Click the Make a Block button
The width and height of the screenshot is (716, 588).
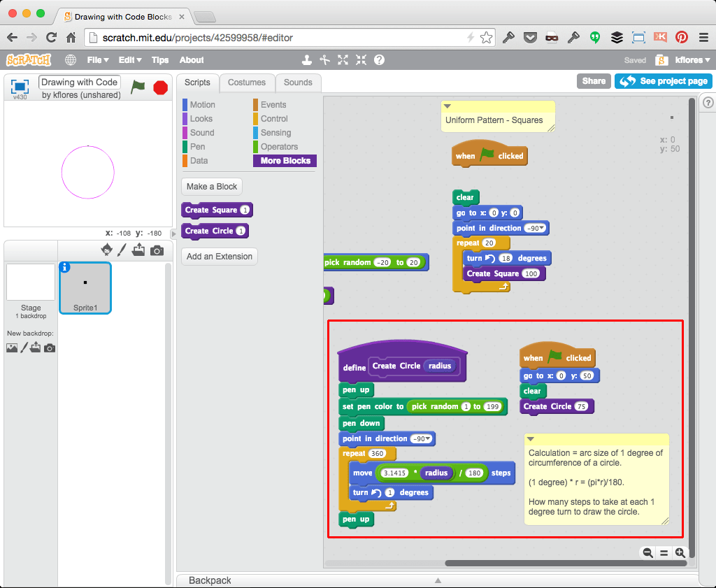(x=211, y=187)
